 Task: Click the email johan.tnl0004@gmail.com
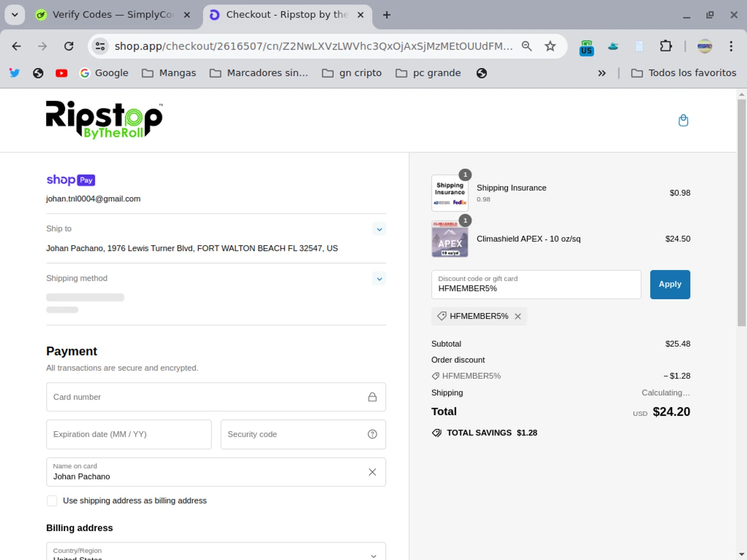pyautogui.click(x=93, y=199)
